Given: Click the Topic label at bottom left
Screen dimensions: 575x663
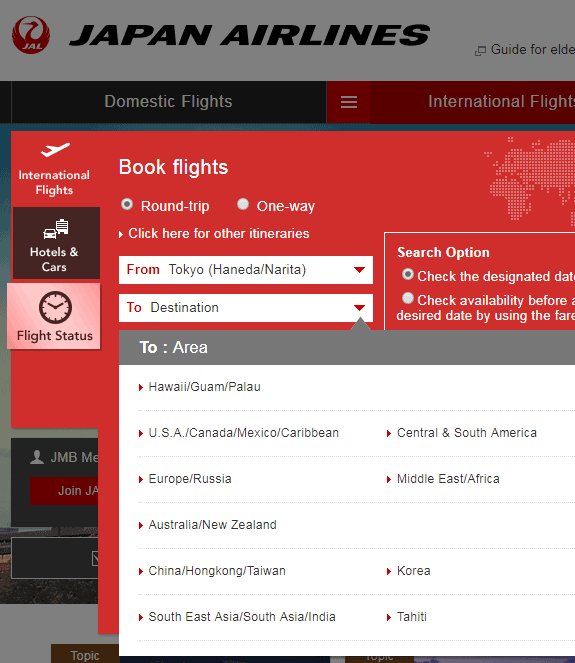Looking at the screenshot, I should coord(85,655).
